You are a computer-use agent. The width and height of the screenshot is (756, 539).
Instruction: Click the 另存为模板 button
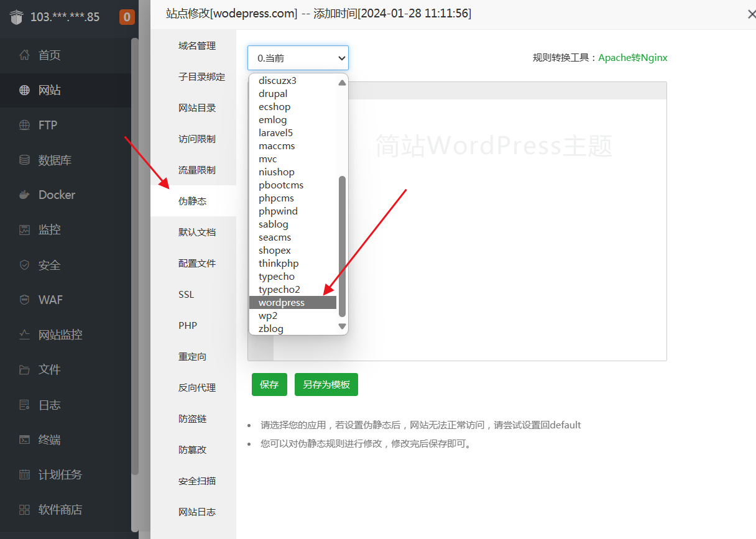pyautogui.click(x=326, y=385)
